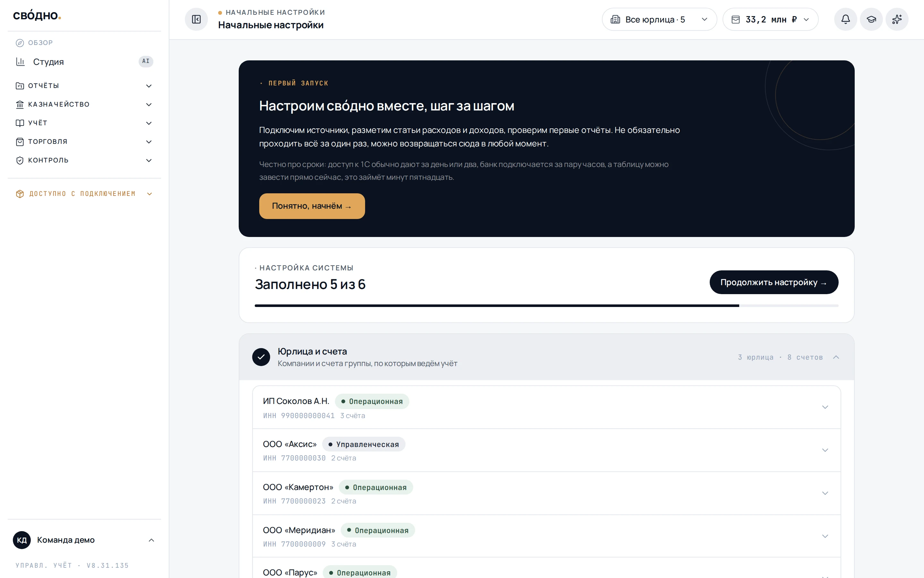Click the Учёт book icon
This screenshot has width=924, height=578.
(x=20, y=123)
